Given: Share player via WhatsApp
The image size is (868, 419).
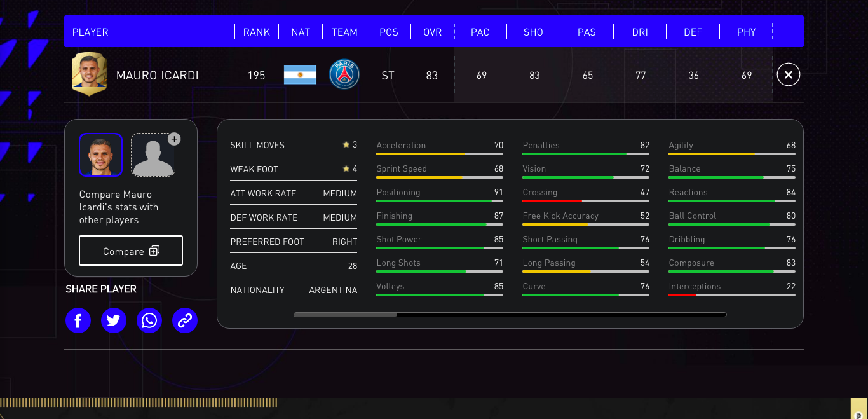Looking at the screenshot, I should click(x=149, y=320).
